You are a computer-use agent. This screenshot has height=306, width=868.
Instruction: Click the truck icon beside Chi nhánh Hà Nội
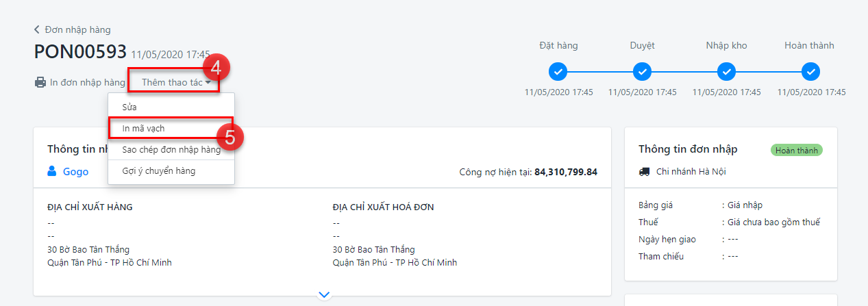(x=644, y=172)
